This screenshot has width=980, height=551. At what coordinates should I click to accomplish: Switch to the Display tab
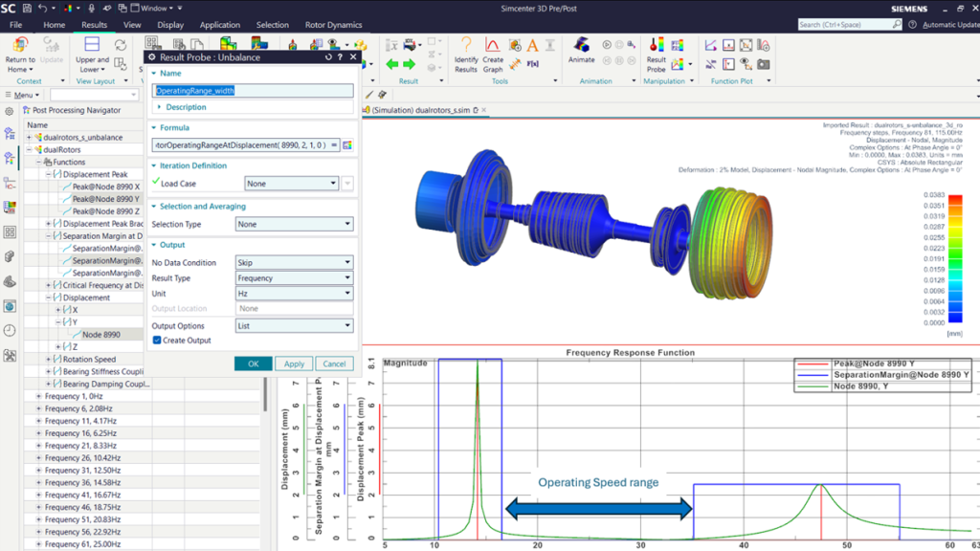(x=170, y=25)
